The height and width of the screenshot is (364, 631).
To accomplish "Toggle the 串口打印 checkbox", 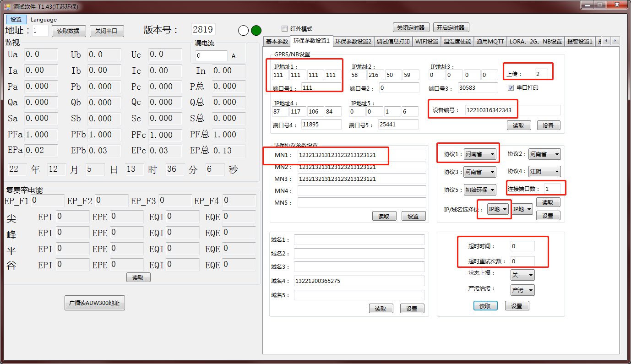I will tap(511, 87).
